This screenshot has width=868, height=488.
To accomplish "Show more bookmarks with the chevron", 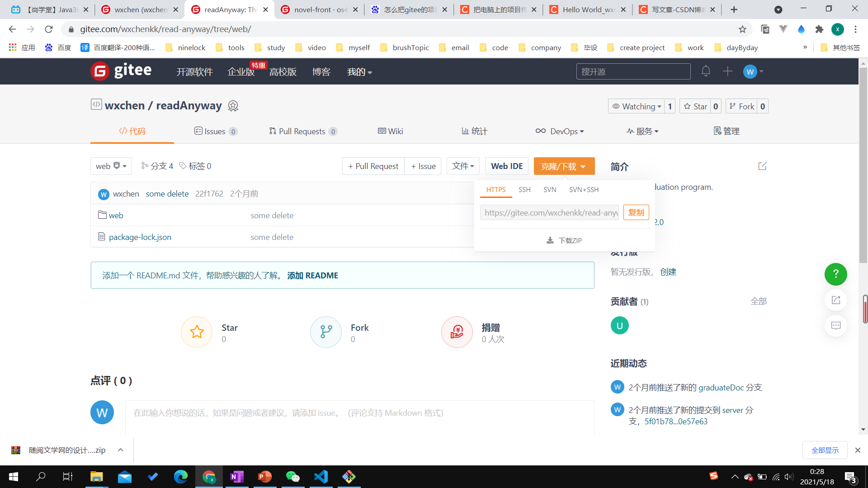I will point(805,47).
